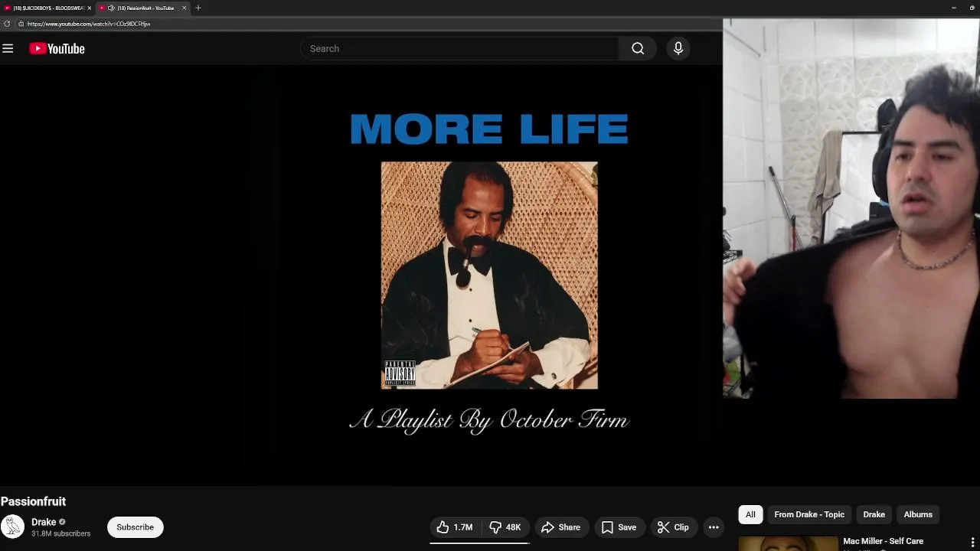View site info lock icon
Viewport: 980px width, 551px height.
click(21, 24)
